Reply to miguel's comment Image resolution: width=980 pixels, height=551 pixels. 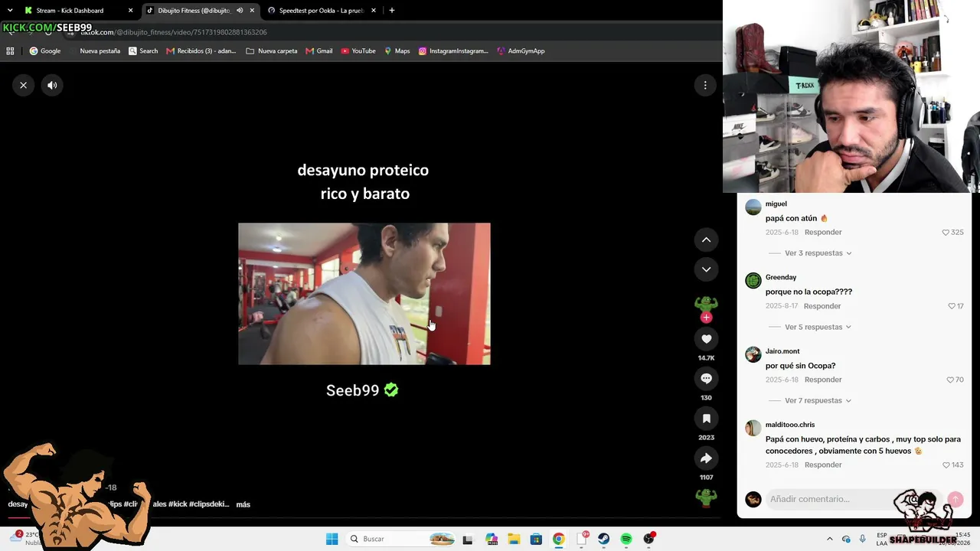[x=823, y=233]
